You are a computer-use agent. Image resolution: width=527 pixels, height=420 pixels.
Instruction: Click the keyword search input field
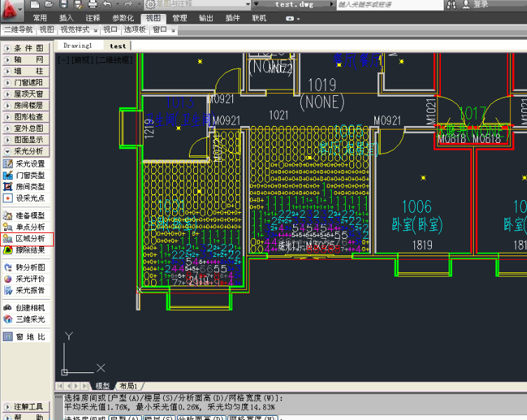388,4
